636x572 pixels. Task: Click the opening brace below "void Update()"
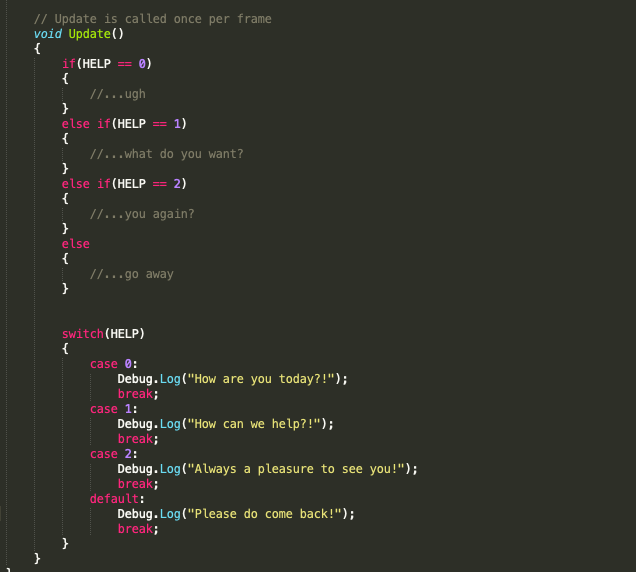[x=37, y=49]
